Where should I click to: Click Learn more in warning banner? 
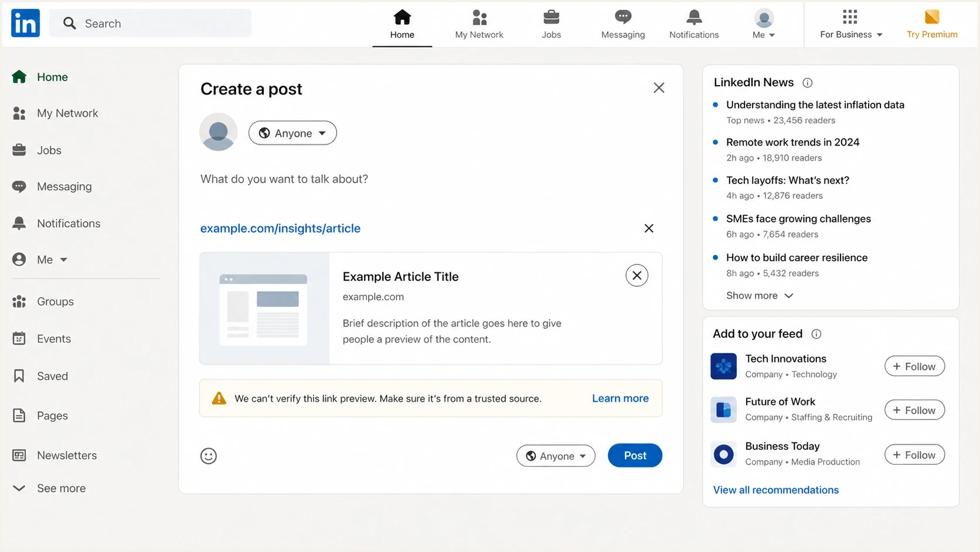(x=620, y=398)
